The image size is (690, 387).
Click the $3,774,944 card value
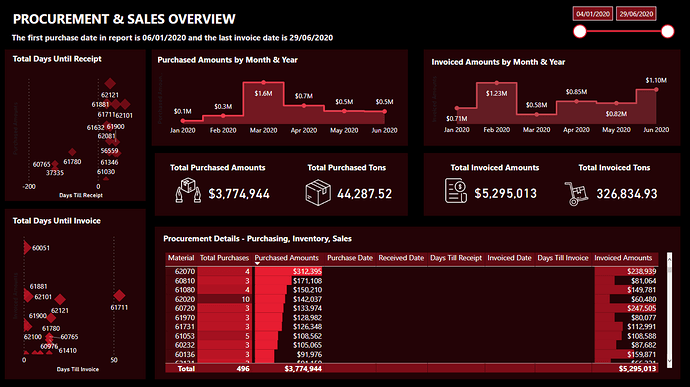click(x=239, y=194)
